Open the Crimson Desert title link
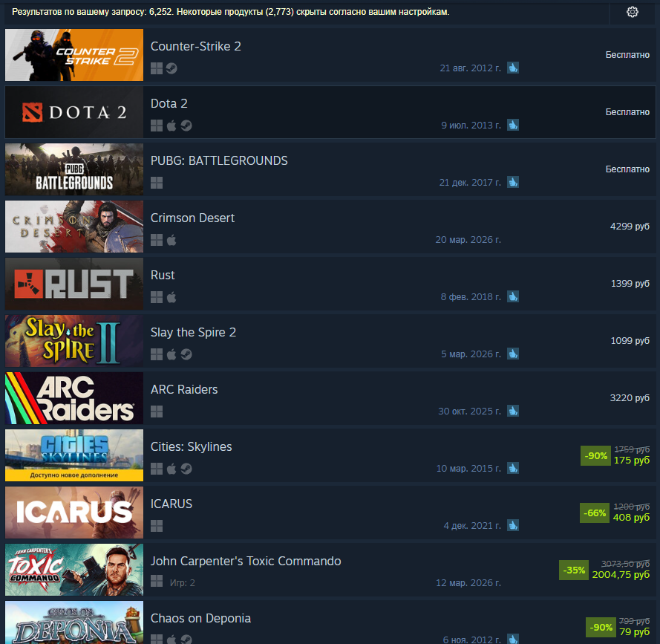The image size is (660, 644). coord(192,218)
